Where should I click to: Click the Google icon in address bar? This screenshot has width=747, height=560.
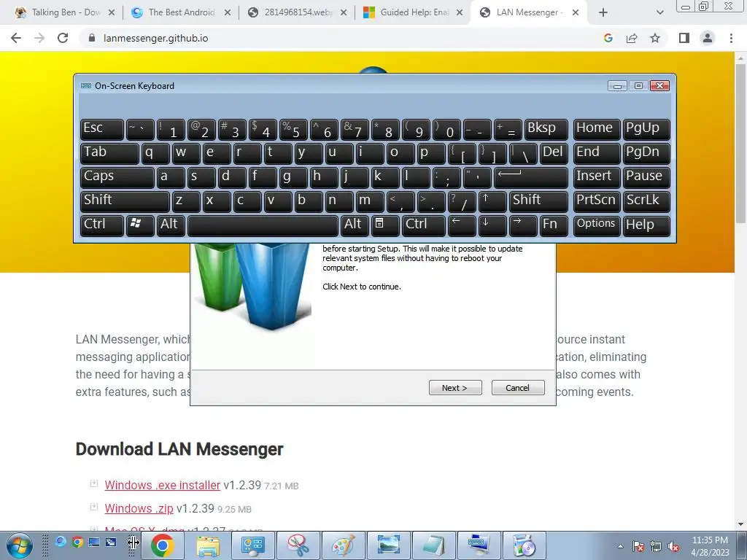[608, 38]
